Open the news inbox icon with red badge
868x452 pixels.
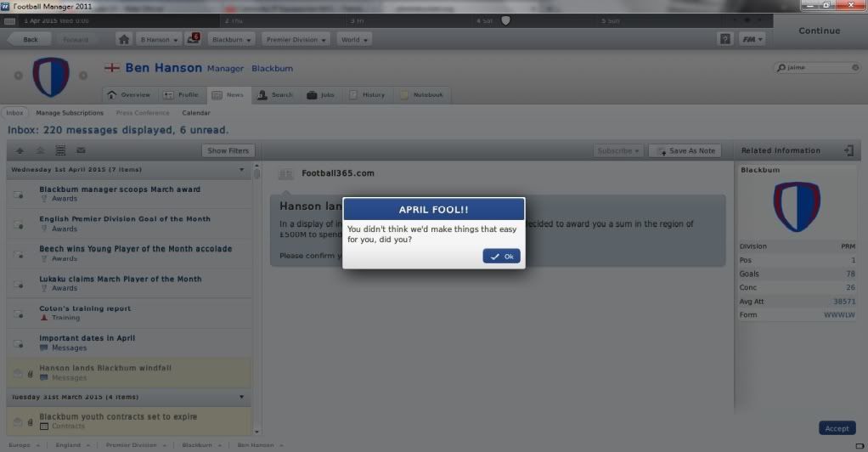point(192,39)
